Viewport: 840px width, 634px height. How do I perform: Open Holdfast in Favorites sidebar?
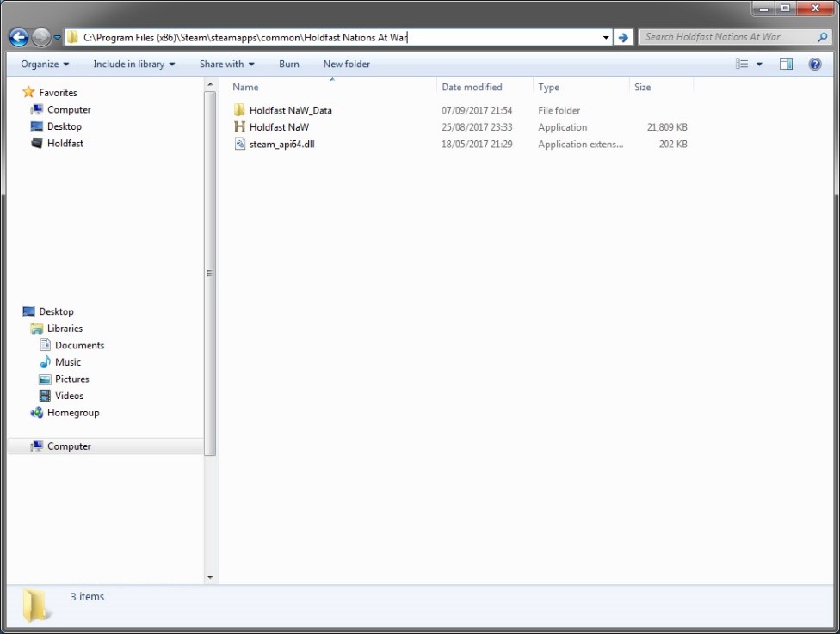65,144
